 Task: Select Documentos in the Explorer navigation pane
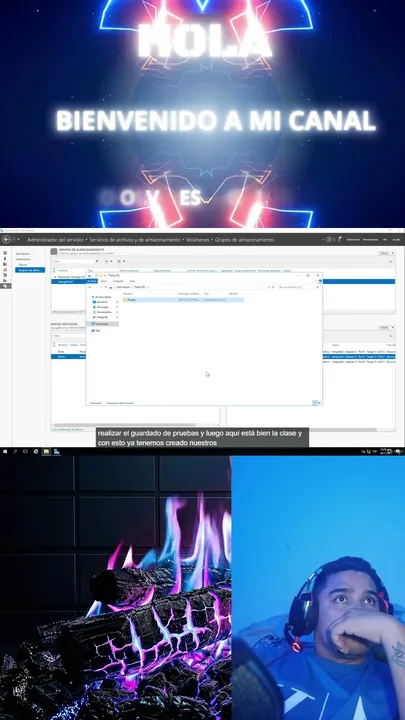tap(104, 312)
